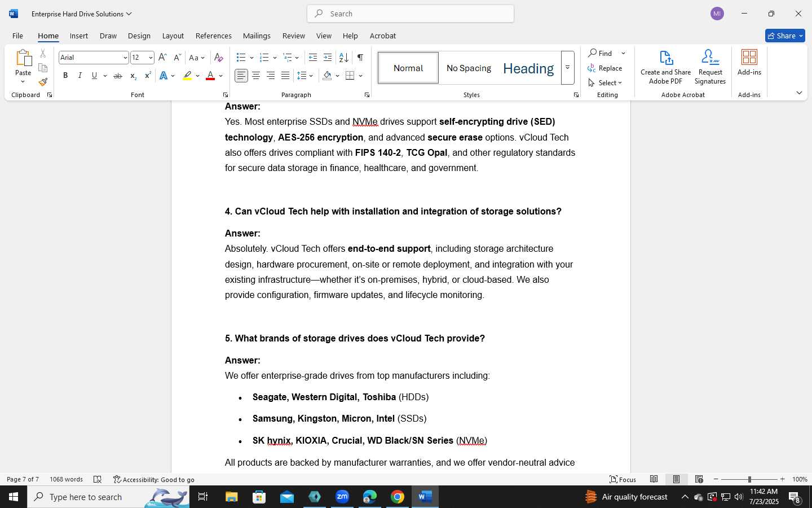
Task: Sort the selected text alphabetically
Action: 343,58
